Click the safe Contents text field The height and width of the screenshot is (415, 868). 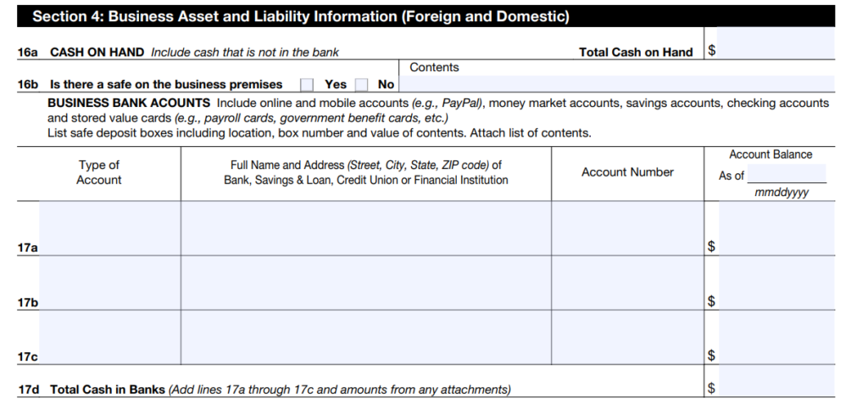[616, 84]
